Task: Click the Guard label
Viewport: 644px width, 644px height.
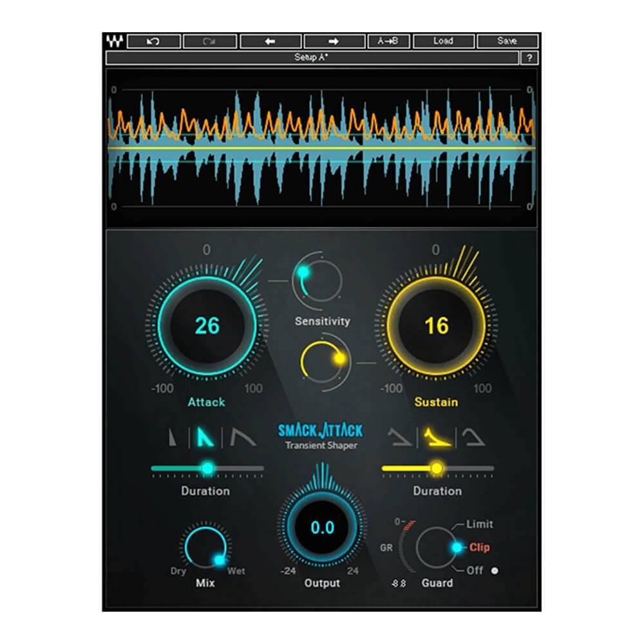Action: click(437, 583)
